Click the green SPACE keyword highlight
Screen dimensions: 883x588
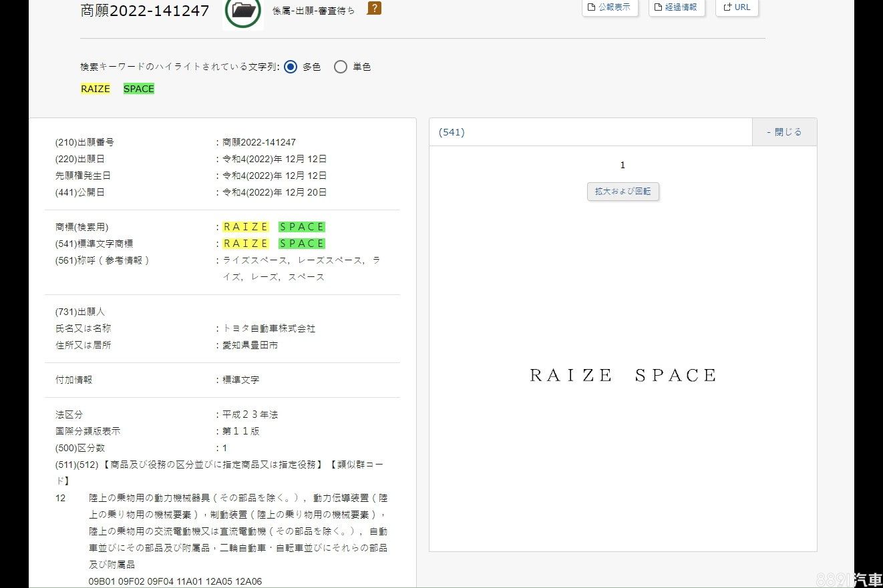tap(139, 89)
